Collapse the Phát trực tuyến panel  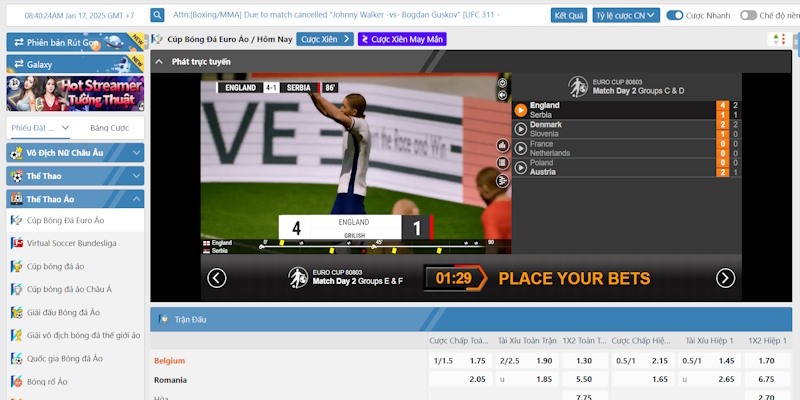[x=159, y=62]
